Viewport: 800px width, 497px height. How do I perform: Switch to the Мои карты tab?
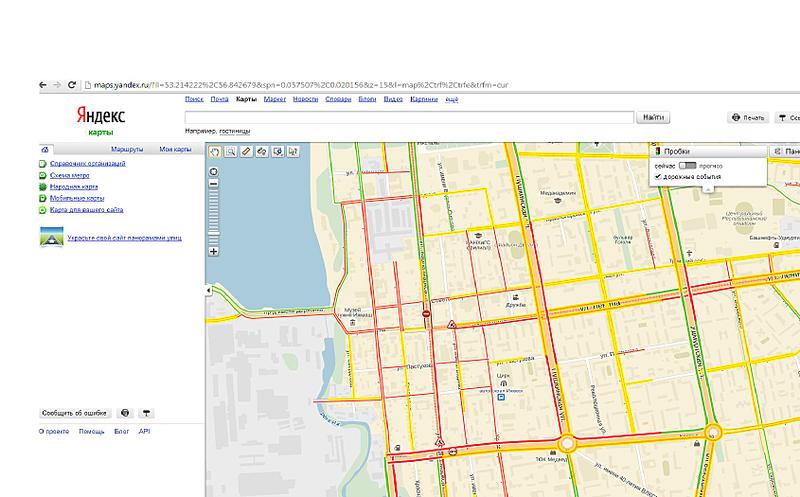pos(175,149)
